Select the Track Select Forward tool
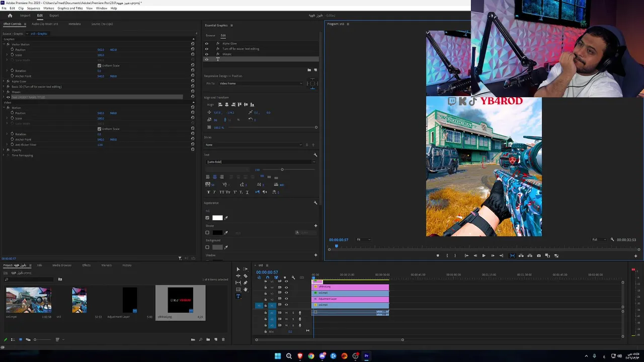This screenshot has height=362, width=644. (246, 269)
